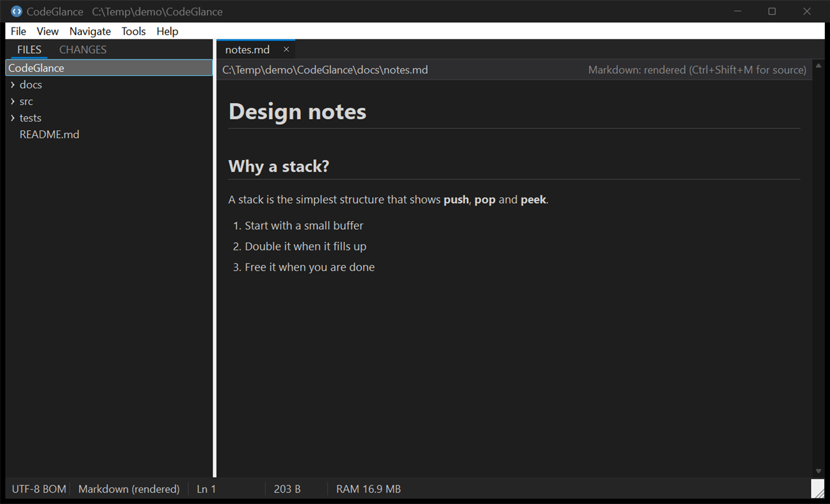
Task: Open README.md in the file tree
Action: (49, 134)
